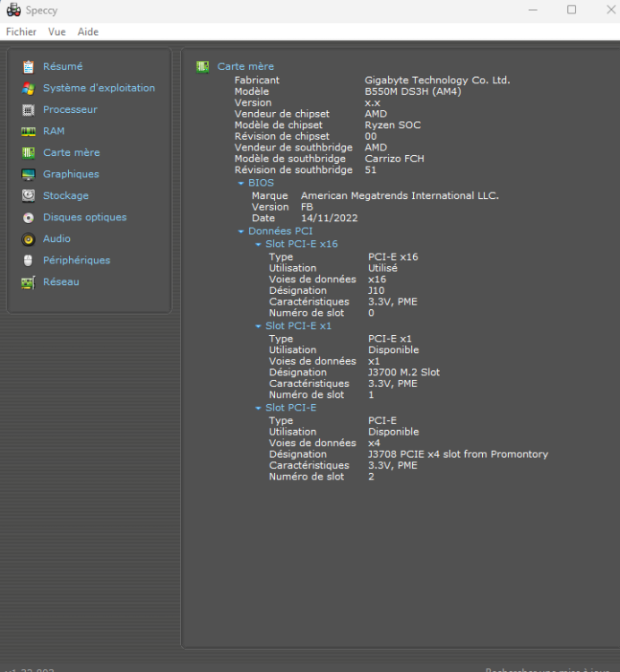
Task: Select J3708 PCIE x4 slot from Promontory
Action: click(458, 454)
